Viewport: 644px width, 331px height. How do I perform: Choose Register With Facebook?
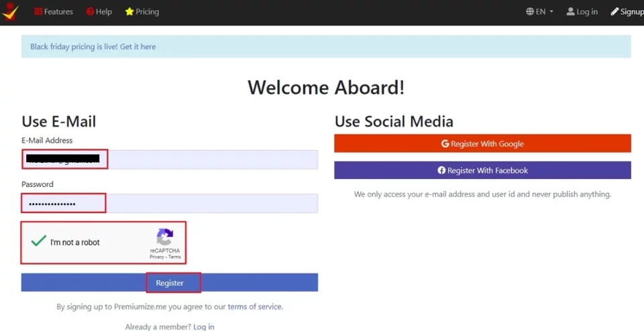click(482, 170)
